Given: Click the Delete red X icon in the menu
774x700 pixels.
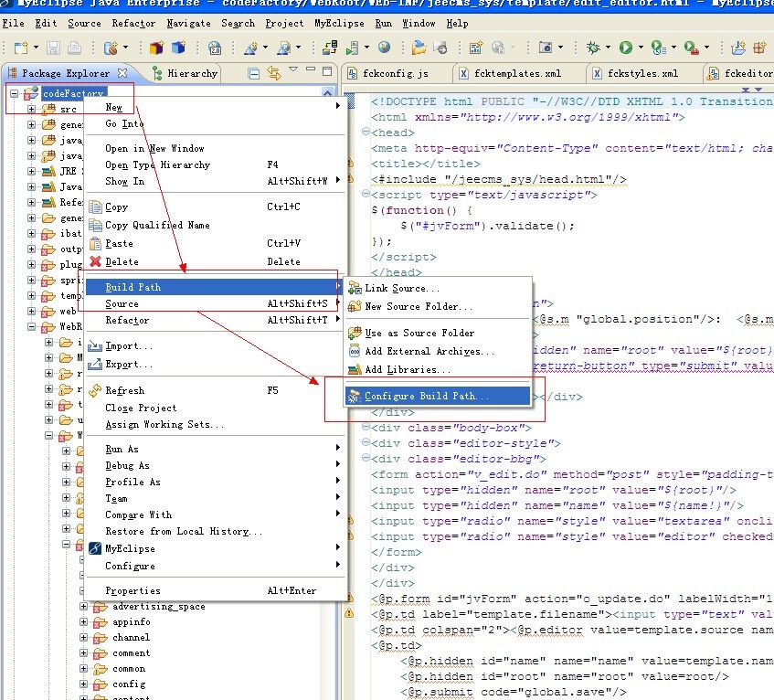Looking at the screenshot, I should 95,261.
